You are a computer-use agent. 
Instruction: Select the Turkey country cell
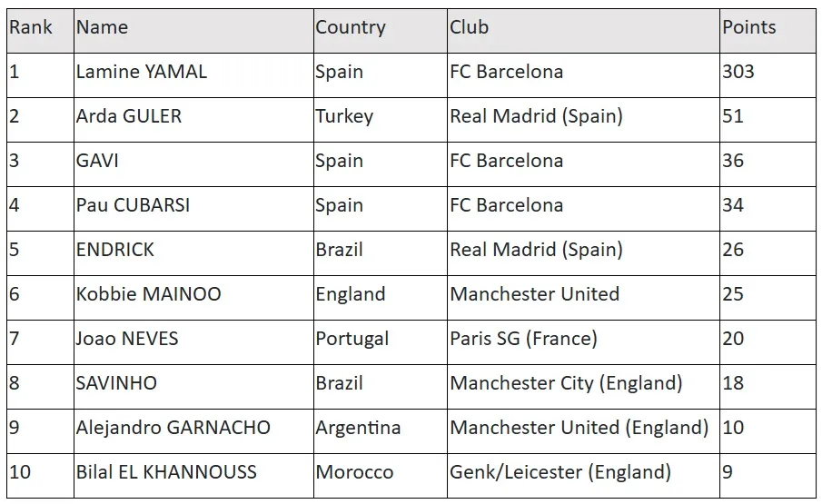point(344,116)
